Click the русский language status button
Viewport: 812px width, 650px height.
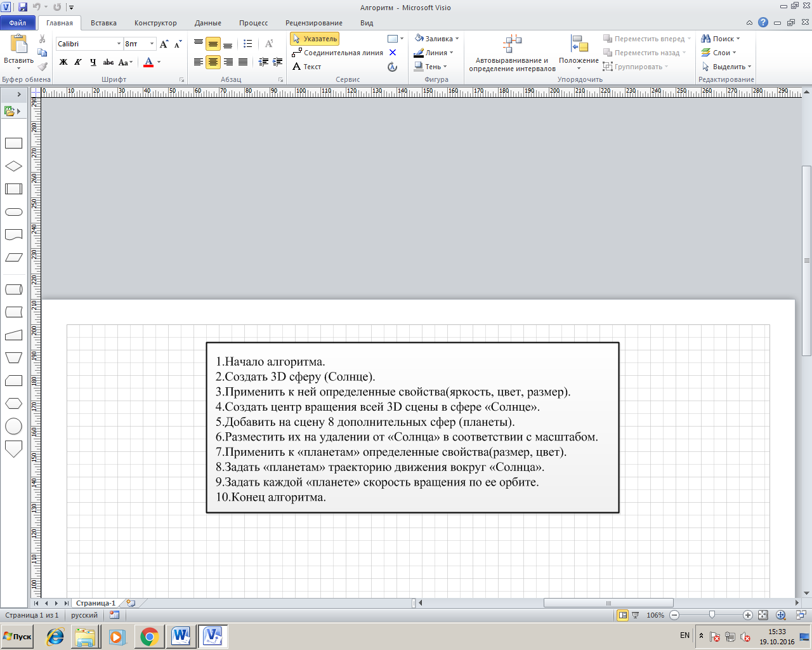click(x=84, y=615)
